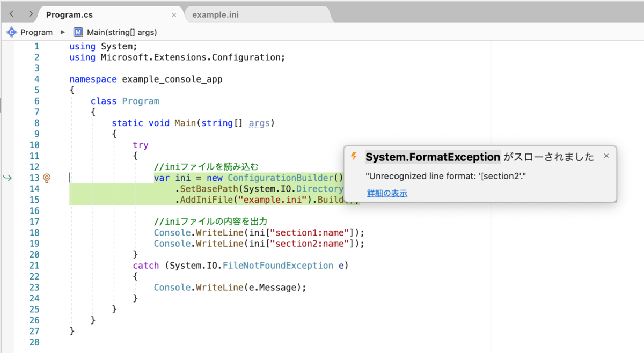Click Microsoft.Extensions.Configuration on line 2
644x353 pixels.
tap(191, 57)
